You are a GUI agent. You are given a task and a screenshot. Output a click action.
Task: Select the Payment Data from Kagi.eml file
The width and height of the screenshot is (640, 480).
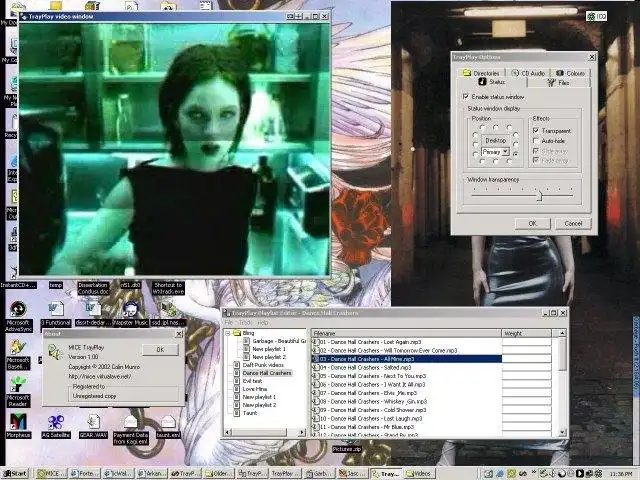[131, 422]
